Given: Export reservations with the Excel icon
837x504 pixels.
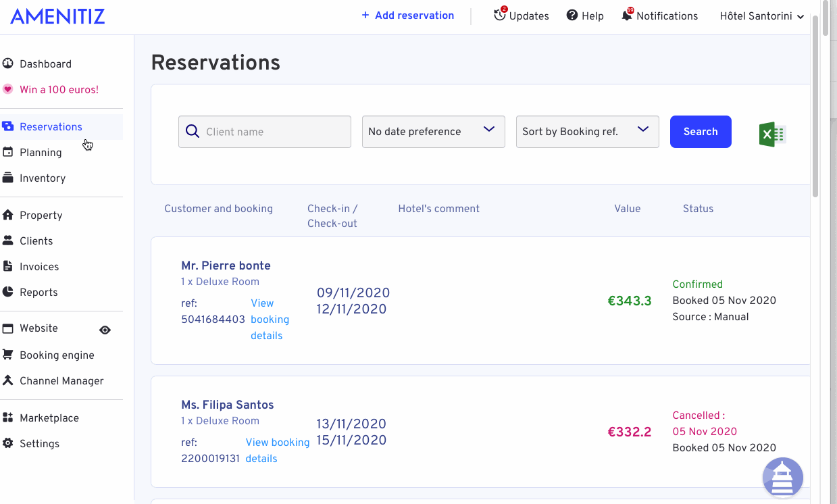Looking at the screenshot, I should point(772,134).
